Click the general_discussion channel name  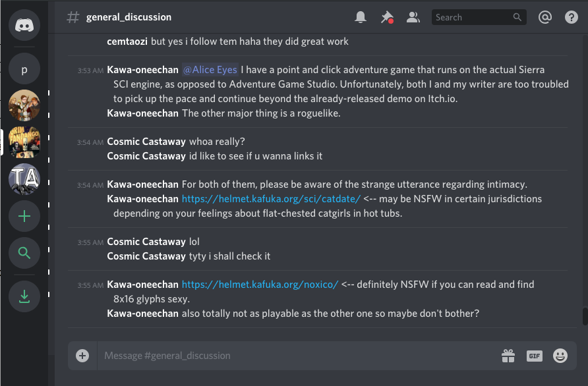pos(129,17)
